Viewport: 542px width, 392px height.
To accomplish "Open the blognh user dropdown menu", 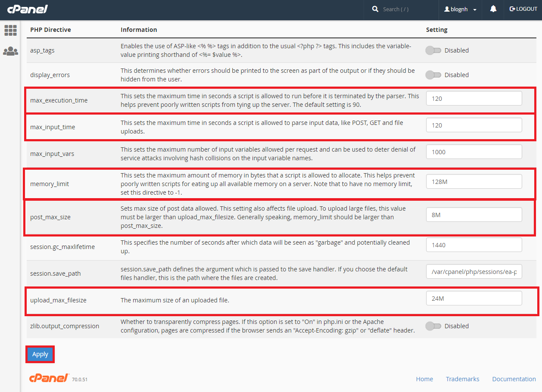I will [460, 9].
